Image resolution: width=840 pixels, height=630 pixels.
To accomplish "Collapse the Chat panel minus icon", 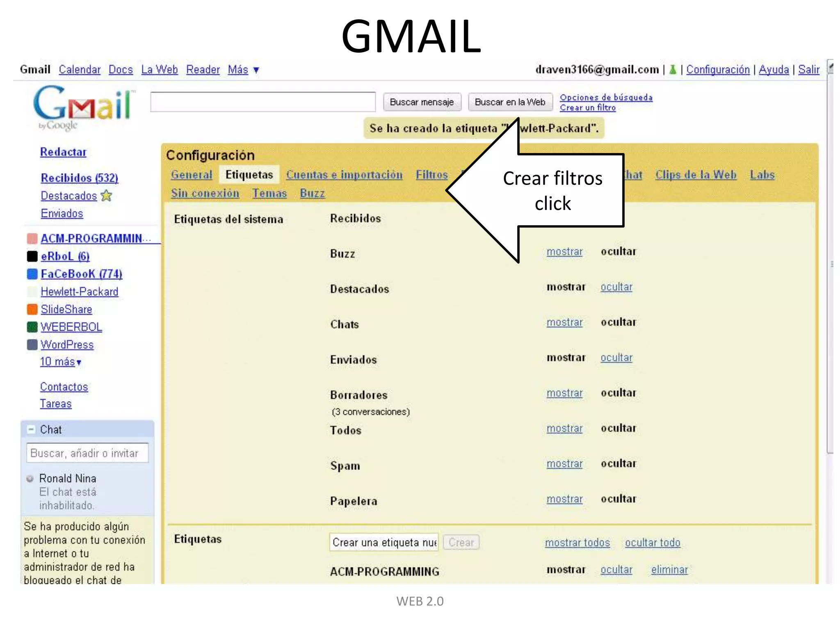I will point(31,429).
